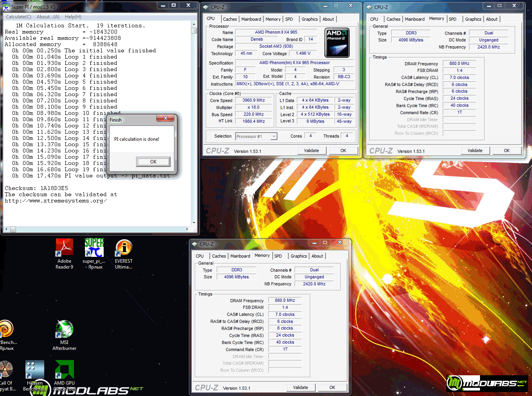Viewport: 532px width, 396px height.
Task: Launch EVEREST Ultimate desktop icon
Action: coord(124,253)
